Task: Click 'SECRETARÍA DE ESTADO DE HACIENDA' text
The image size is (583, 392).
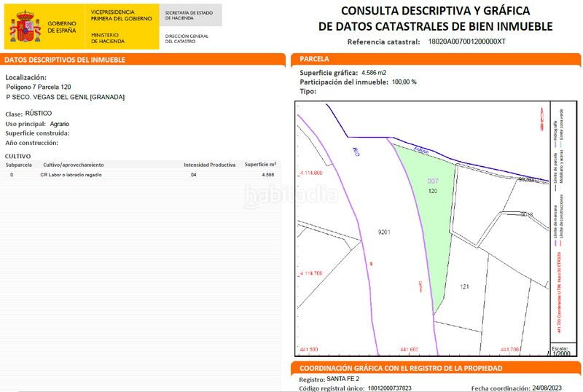Action: coord(189,15)
